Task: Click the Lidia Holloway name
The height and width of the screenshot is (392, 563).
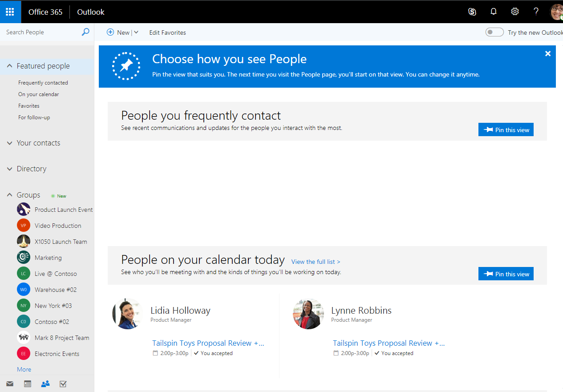Action: (x=180, y=311)
